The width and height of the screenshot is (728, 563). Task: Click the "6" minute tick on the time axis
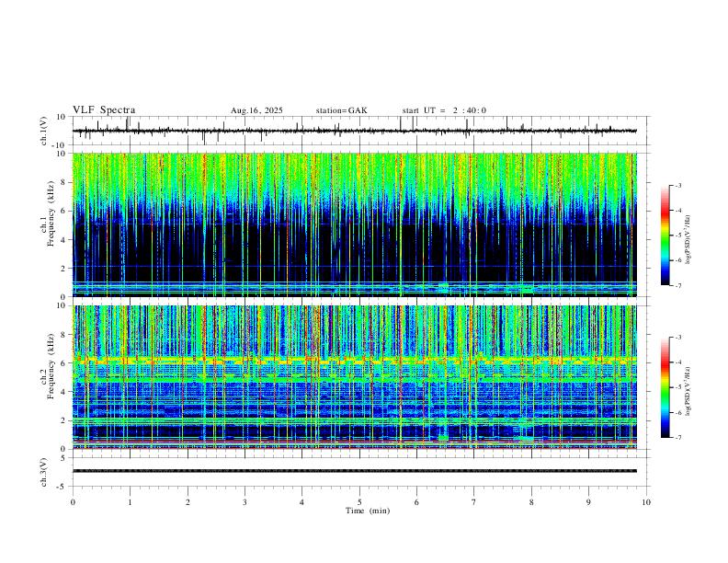(x=417, y=502)
